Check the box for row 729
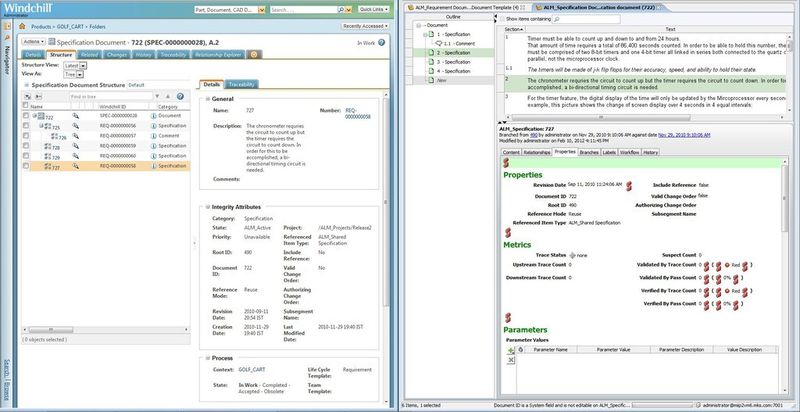This screenshot has height=412, width=800. [x=26, y=156]
